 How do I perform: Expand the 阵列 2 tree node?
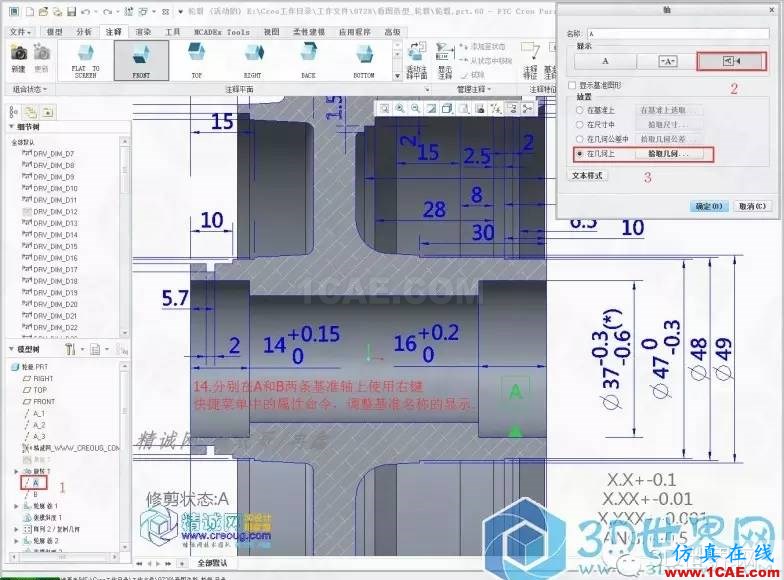pyautogui.click(x=16, y=529)
